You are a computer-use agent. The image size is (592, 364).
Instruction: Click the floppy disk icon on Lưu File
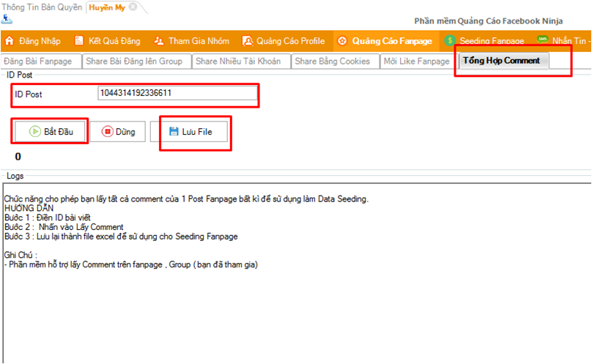click(174, 131)
